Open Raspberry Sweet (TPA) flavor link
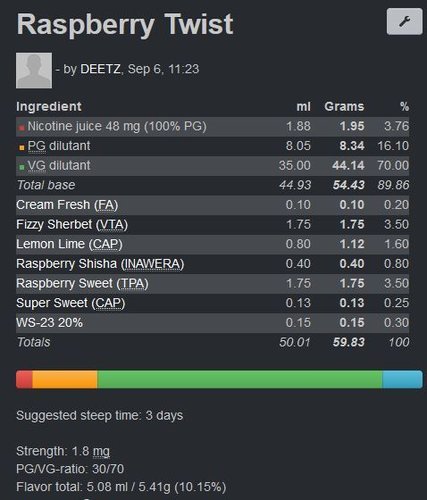Screen dimensions: 427x500 point(82,283)
